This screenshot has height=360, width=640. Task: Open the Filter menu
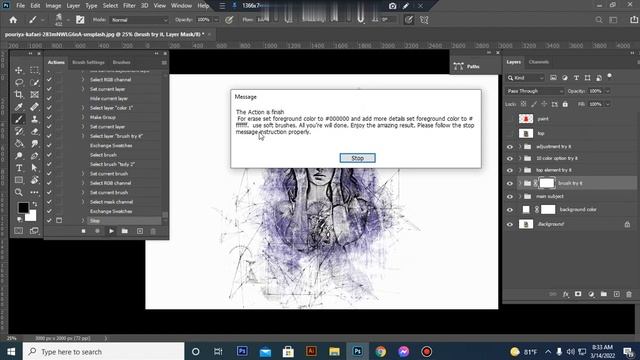tap(129, 6)
